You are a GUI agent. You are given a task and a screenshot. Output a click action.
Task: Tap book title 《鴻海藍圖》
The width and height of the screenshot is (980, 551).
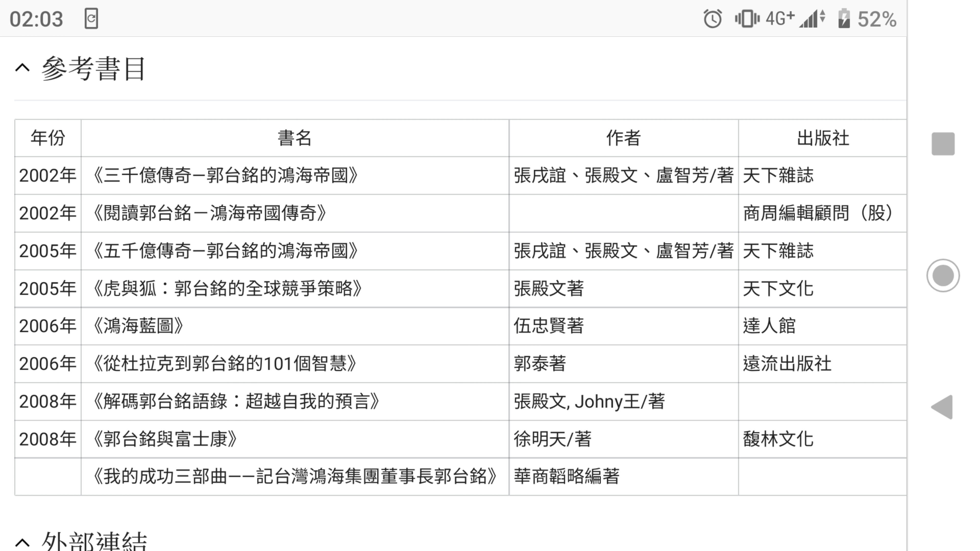(x=138, y=326)
